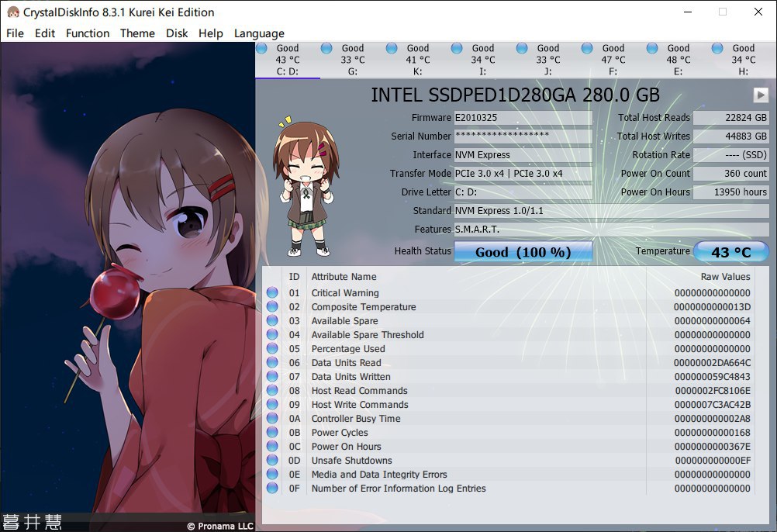Select the H: disk tab
The image size is (777, 532).
pyautogui.click(x=744, y=60)
